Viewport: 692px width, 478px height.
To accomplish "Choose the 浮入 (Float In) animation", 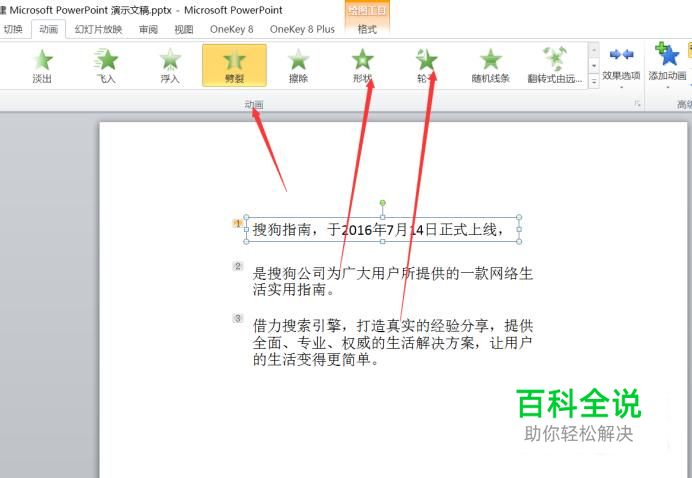I will 170,65.
